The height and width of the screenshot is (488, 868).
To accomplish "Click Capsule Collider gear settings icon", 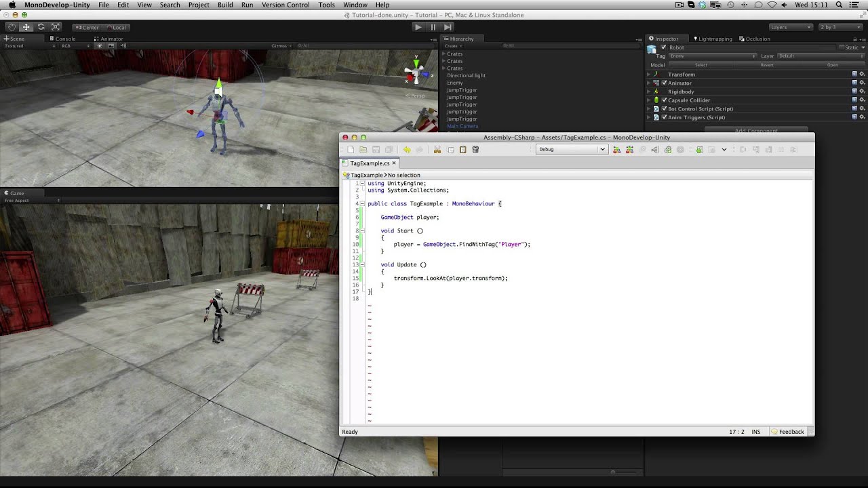I will pyautogui.click(x=862, y=100).
